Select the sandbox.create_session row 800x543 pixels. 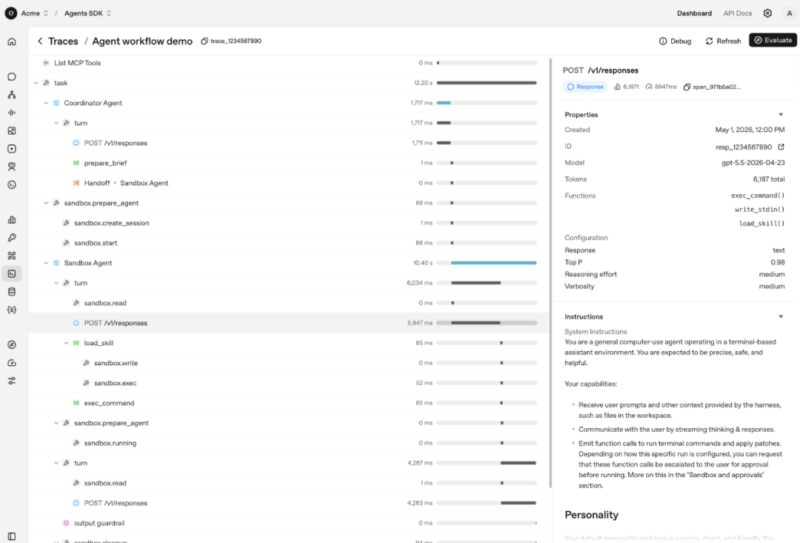tap(288, 223)
